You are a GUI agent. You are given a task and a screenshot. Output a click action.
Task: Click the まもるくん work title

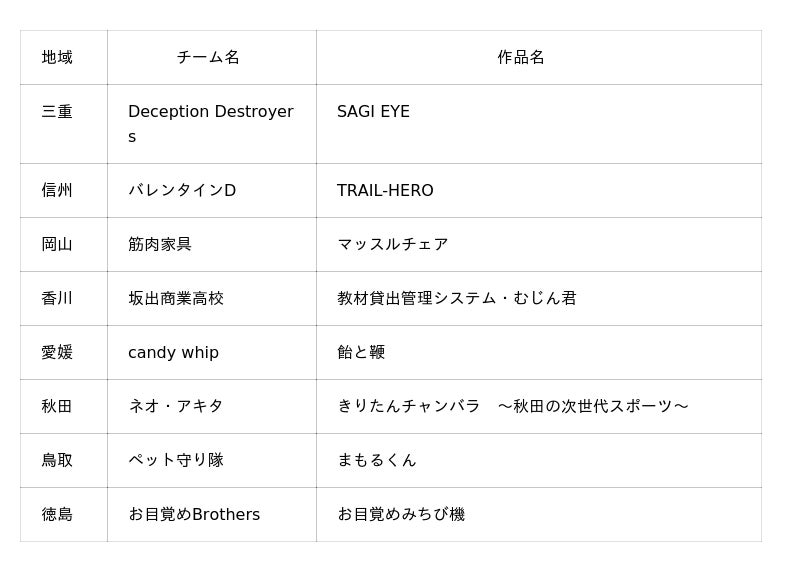click(x=377, y=460)
